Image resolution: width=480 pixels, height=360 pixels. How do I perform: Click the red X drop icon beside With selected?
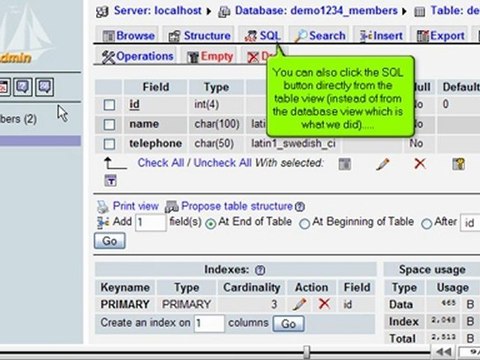(420, 163)
